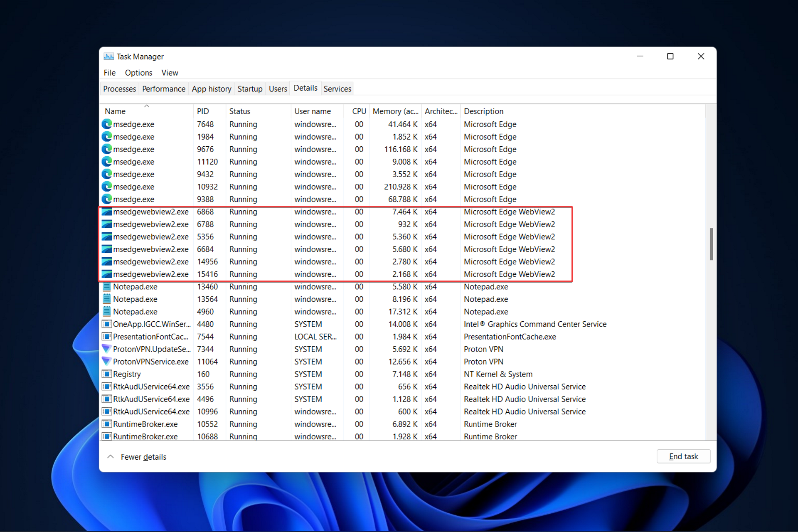Viewport: 798px width, 532px height.
Task: Click the msedgewebview2.exe icon at PID 6868
Action: coord(108,212)
